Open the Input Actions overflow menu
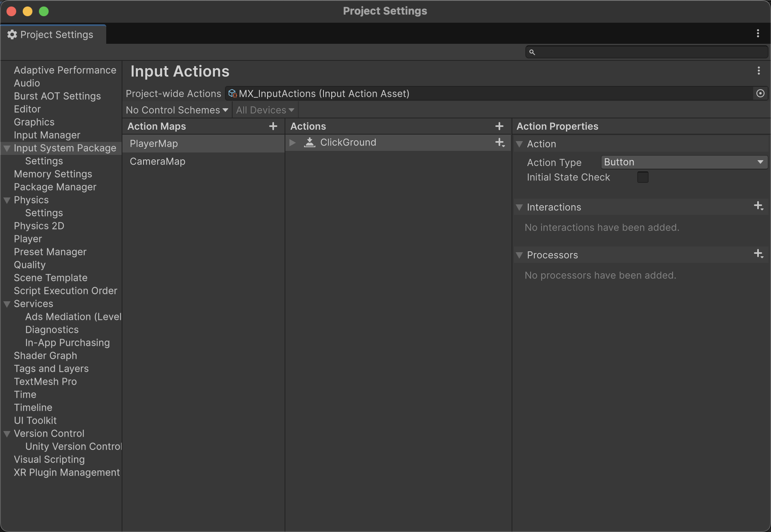The image size is (771, 532). (758, 71)
